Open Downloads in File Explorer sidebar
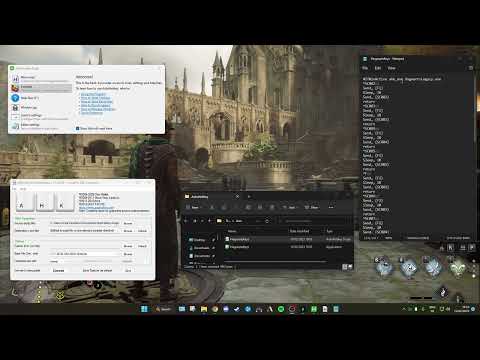Image resolution: width=480 pixels, height=360 pixels. (202, 248)
